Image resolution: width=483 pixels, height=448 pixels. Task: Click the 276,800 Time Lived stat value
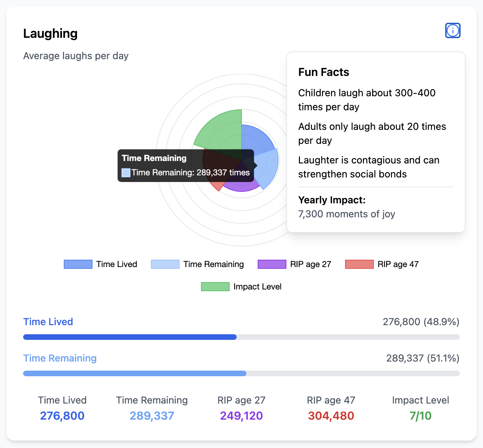[62, 416]
